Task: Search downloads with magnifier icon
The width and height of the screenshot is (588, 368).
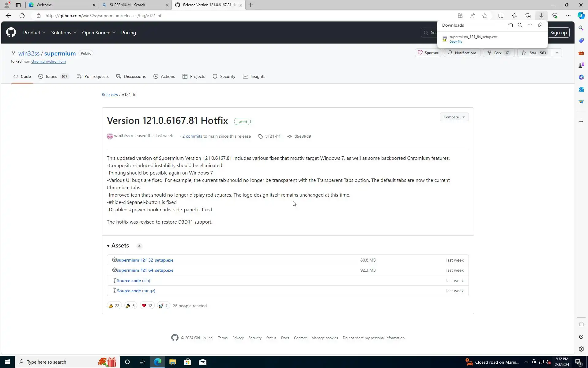Action: pyautogui.click(x=520, y=25)
